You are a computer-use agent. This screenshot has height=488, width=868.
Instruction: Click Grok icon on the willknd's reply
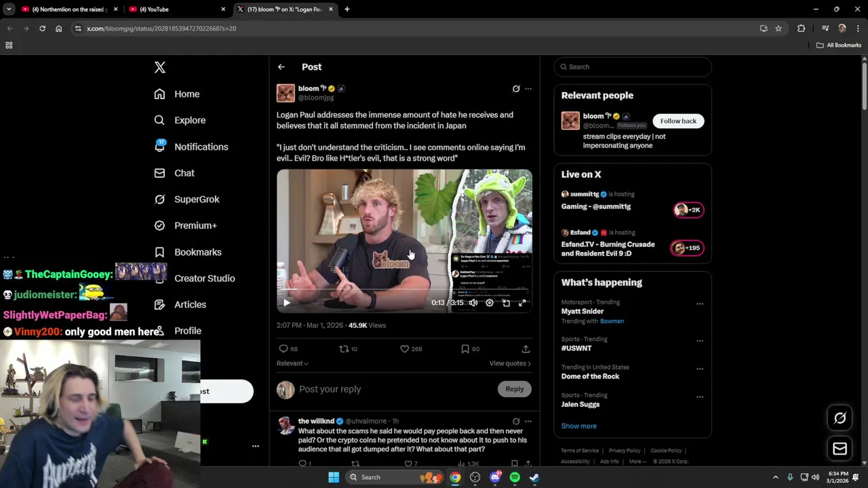click(x=516, y=422)
